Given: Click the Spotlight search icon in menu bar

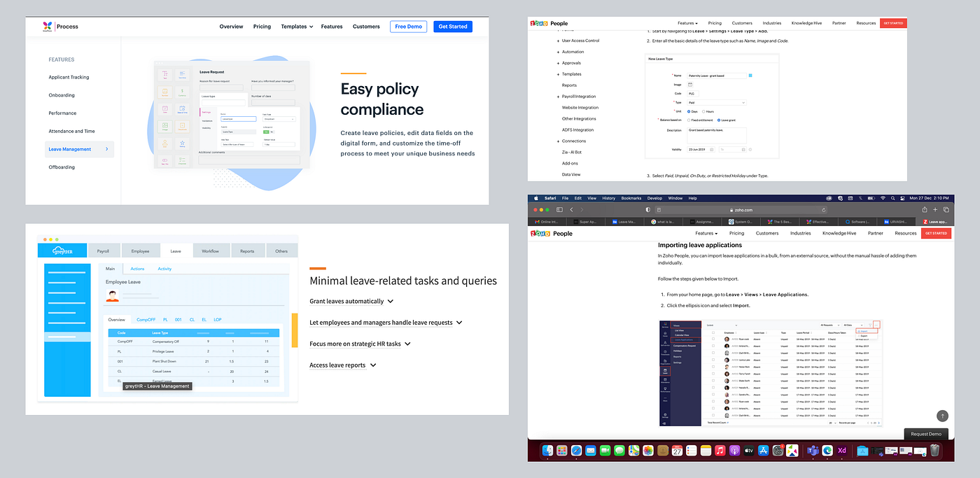Looking at the screenshot, I should (892, 198).
